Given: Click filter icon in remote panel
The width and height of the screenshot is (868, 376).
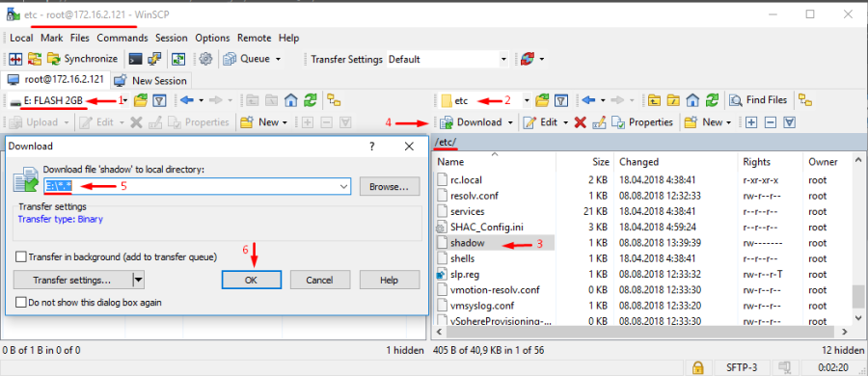Looking at the screenshot, I should click(x=561, y=100).
